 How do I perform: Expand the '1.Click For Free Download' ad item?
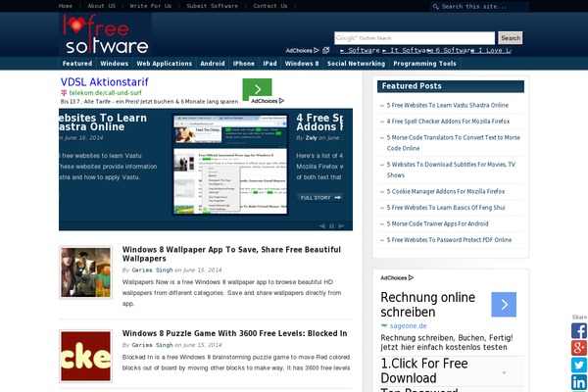(x=504, y=372)
